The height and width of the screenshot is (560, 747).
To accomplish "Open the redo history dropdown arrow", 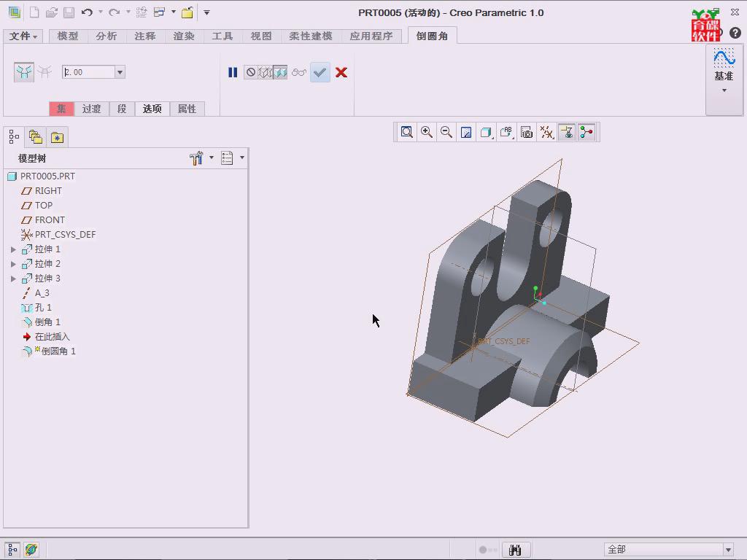I will point(128,12).
